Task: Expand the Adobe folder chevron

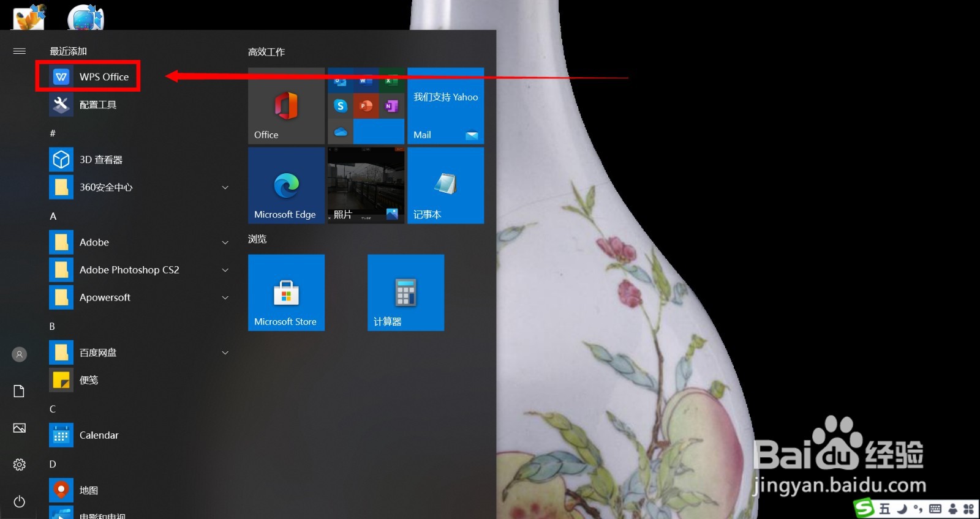Action: (x=225, y=242)
